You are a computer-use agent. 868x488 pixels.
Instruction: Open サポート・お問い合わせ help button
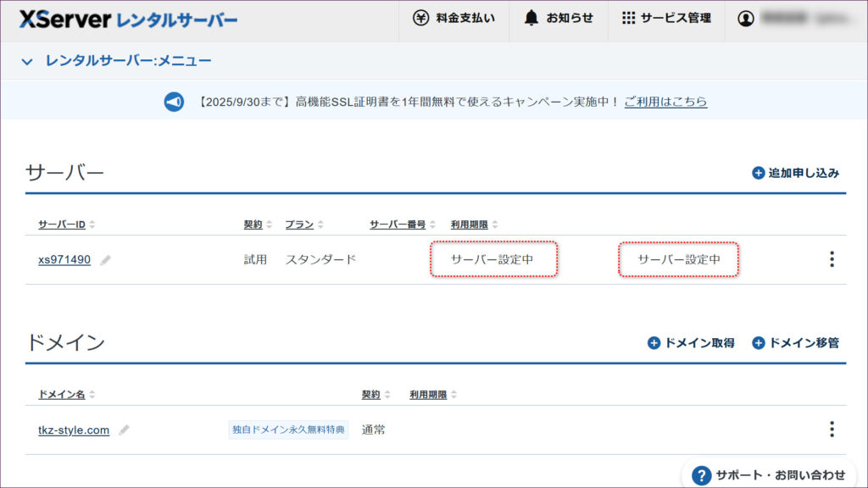click(x=769, y=474)
